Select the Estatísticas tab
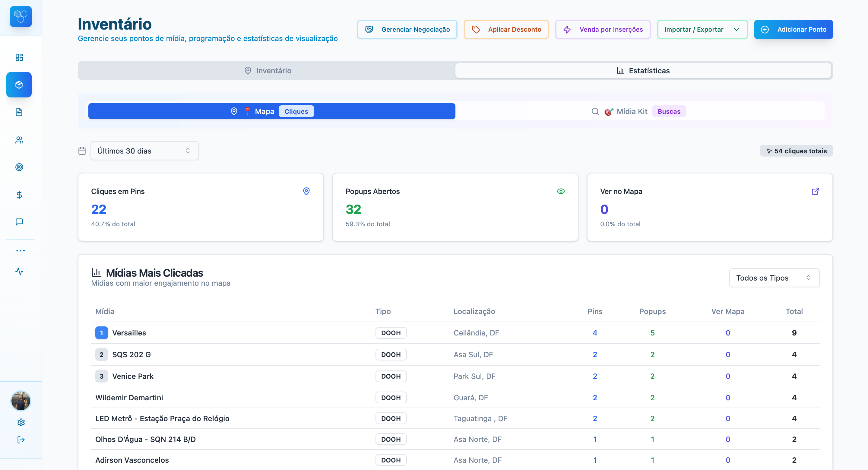868x470 pixels. [643, 70]
